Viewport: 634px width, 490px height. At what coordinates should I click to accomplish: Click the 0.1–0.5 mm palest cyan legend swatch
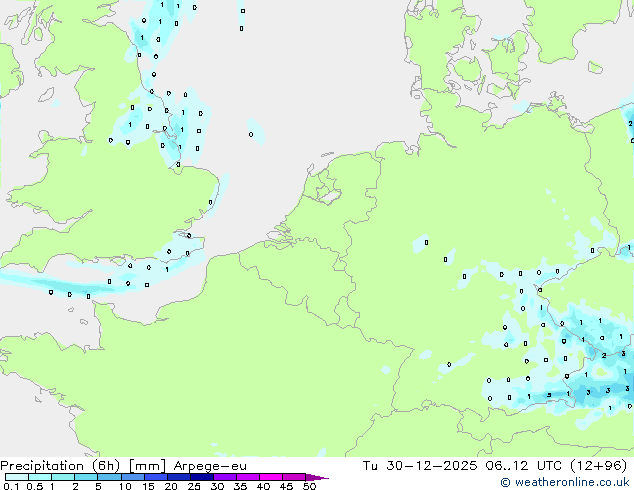coord(17,477)
